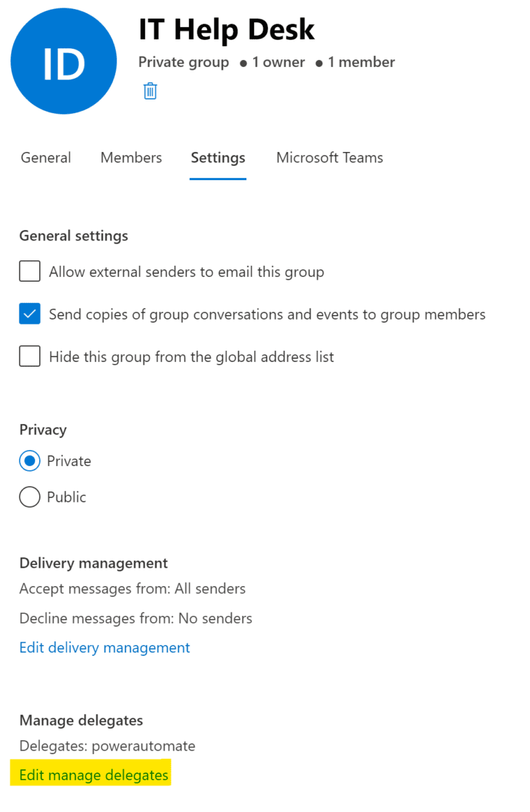530x812 pixels.
Task: Select the Private privacy radio button
Action: [x=30, y=461]
